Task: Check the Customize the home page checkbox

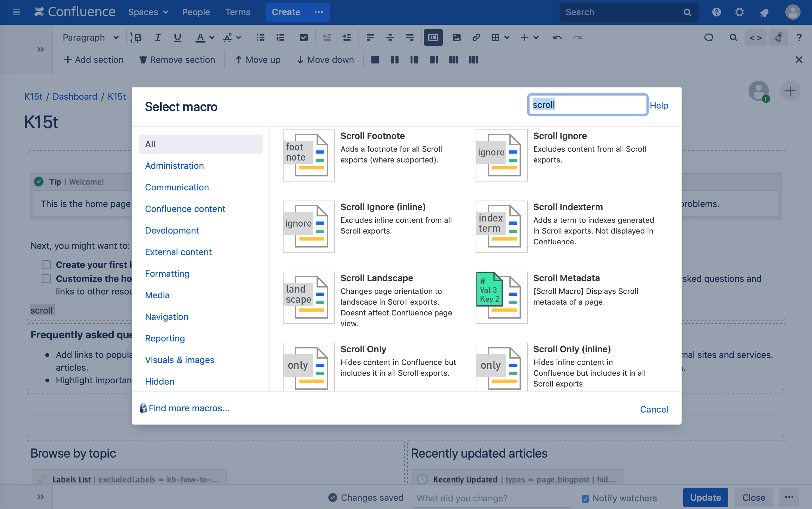Action: (46, 278)
